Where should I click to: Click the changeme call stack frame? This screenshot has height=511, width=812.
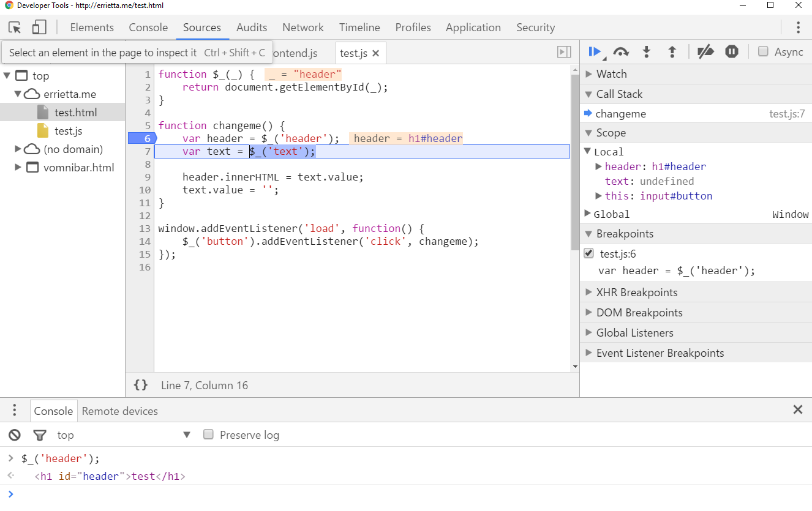click(620, 114)
